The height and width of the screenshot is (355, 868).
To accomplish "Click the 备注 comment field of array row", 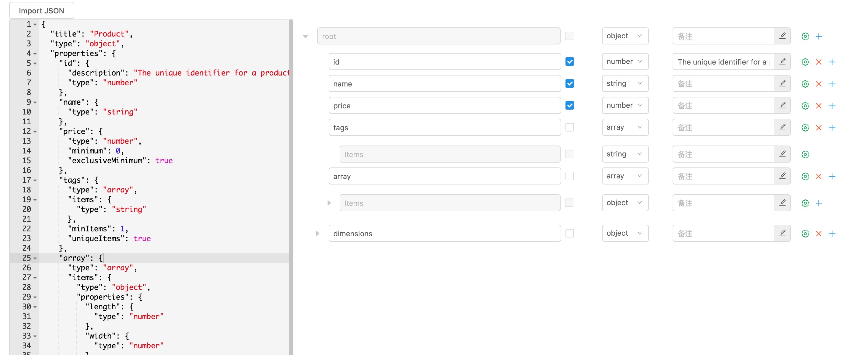I will (723, 176).
